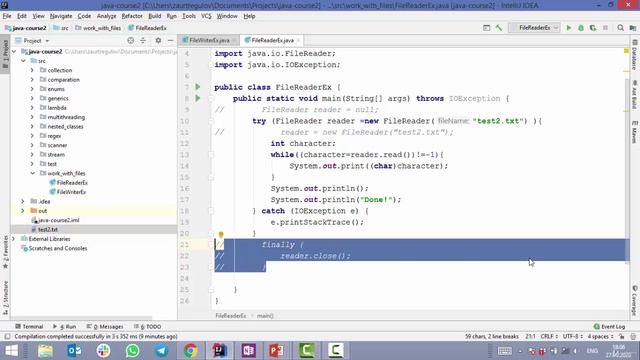Open the Build menu
Screen dimensions: 640x360
click(154, 16)
